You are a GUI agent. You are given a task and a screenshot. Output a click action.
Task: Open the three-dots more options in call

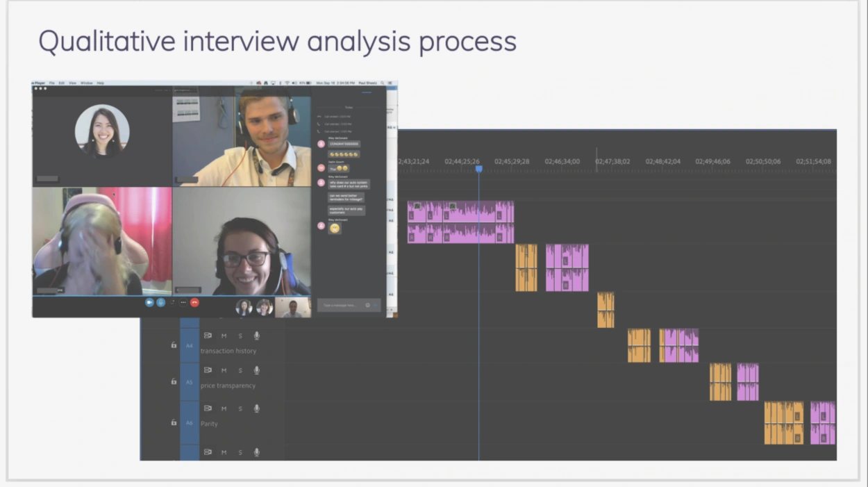183,303
